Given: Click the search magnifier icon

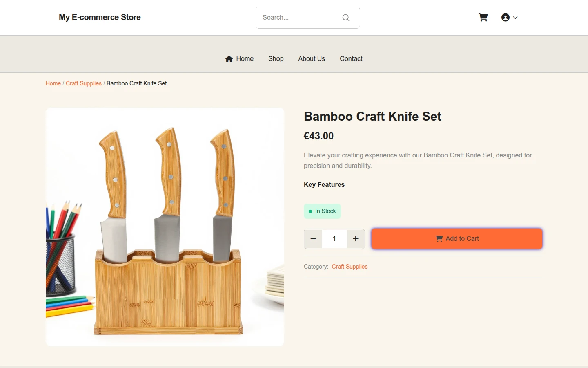Looking at the screenshot, I should click(346, 18).
